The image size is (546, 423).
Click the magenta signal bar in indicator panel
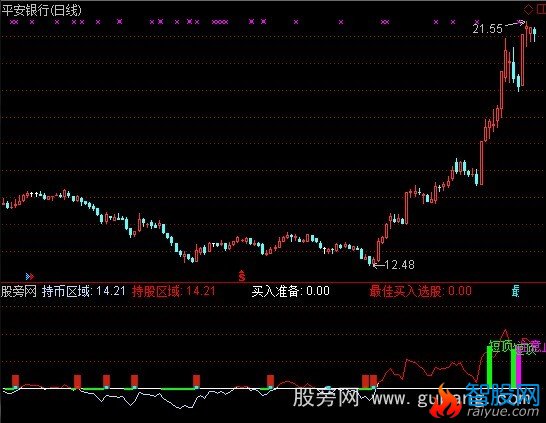click(x=518, y=368)
